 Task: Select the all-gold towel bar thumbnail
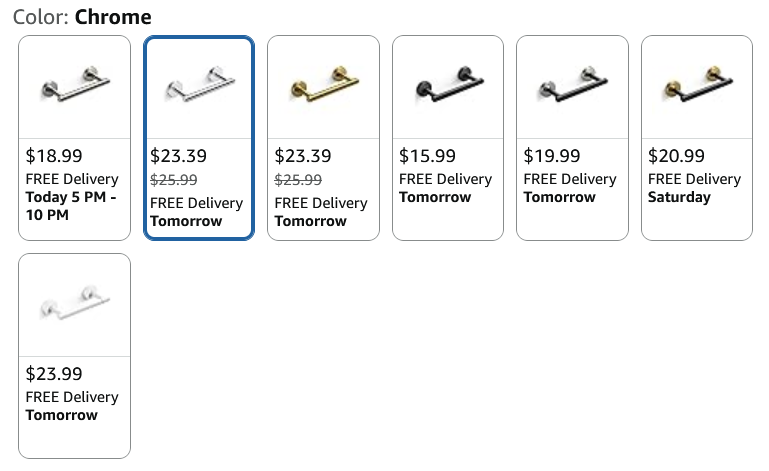[x=324, y=84]
